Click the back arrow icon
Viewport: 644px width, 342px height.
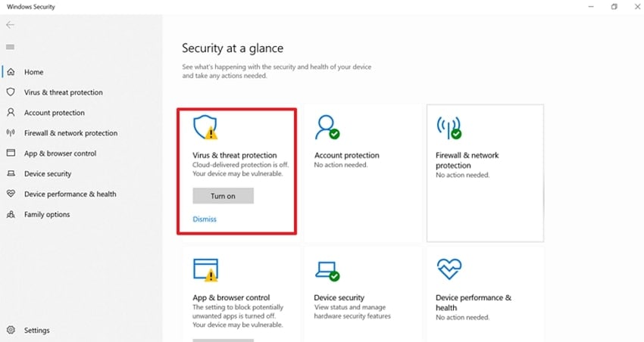click(11, 25)
